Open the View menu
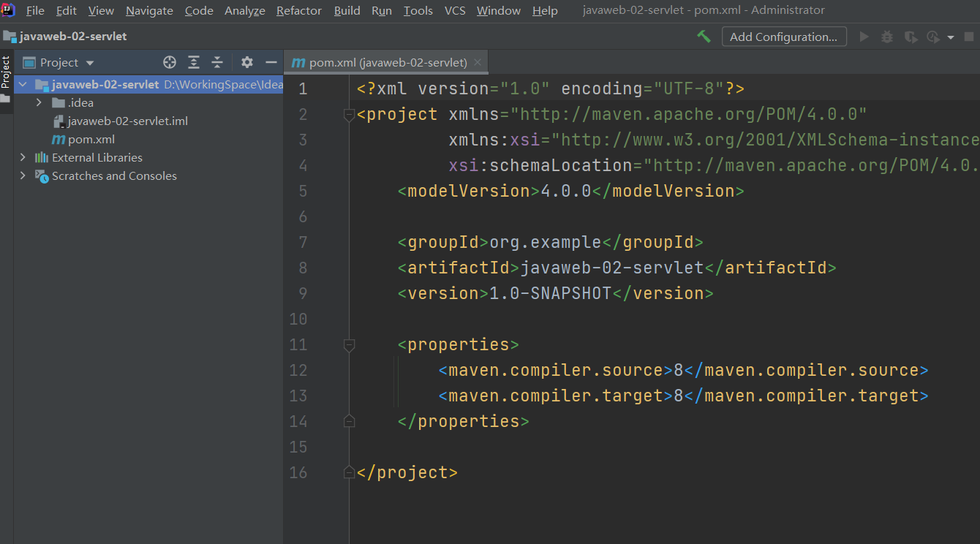980x544 pixels. pyautogui.click(x=101, y=10)
